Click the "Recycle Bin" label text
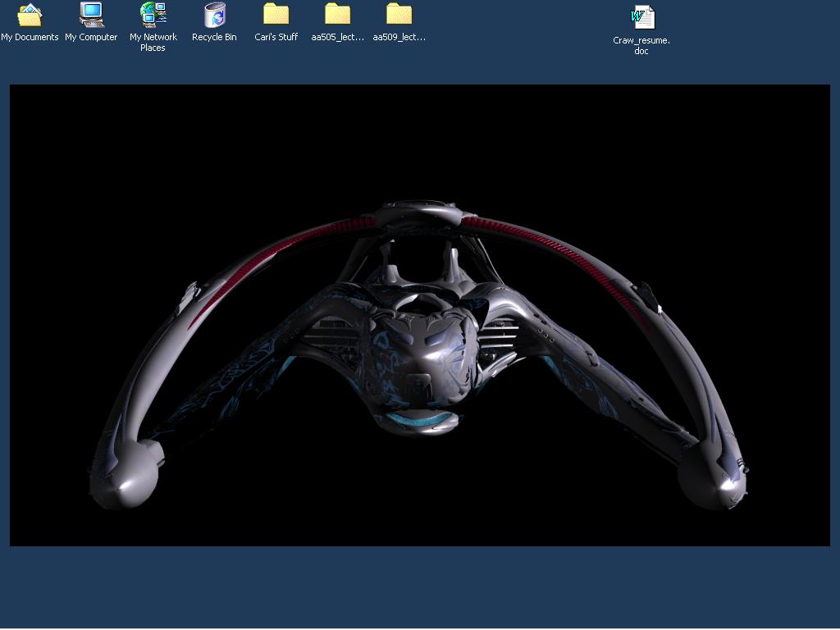The width and height of the screenshot is (840, 630). (x=214, y=37)
